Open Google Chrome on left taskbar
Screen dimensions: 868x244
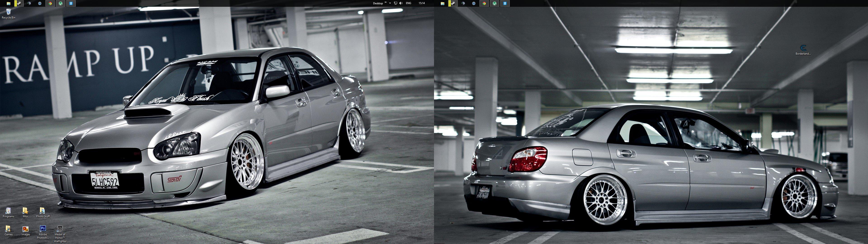(x=50, y=3)
